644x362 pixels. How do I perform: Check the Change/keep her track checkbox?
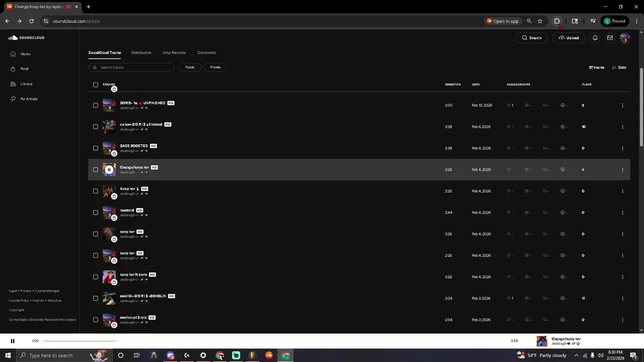pos(96,170)
